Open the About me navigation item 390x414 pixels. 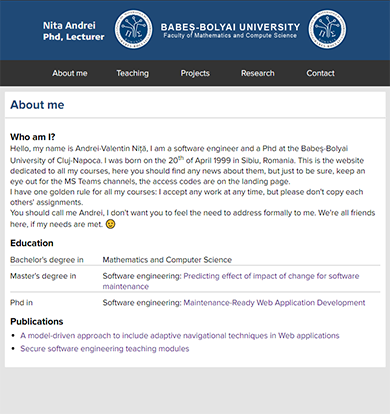pyautogui.click(x=70, y=73)
